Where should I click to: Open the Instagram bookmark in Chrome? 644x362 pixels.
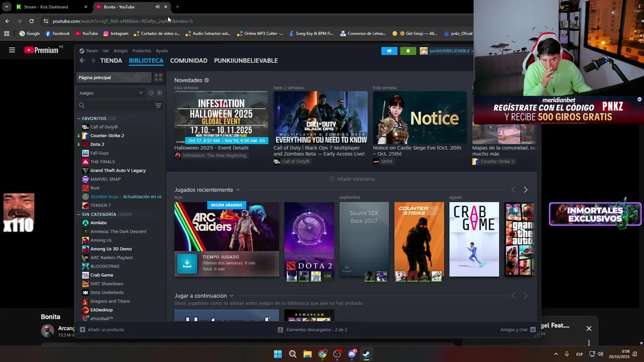(x=116, y=34)
